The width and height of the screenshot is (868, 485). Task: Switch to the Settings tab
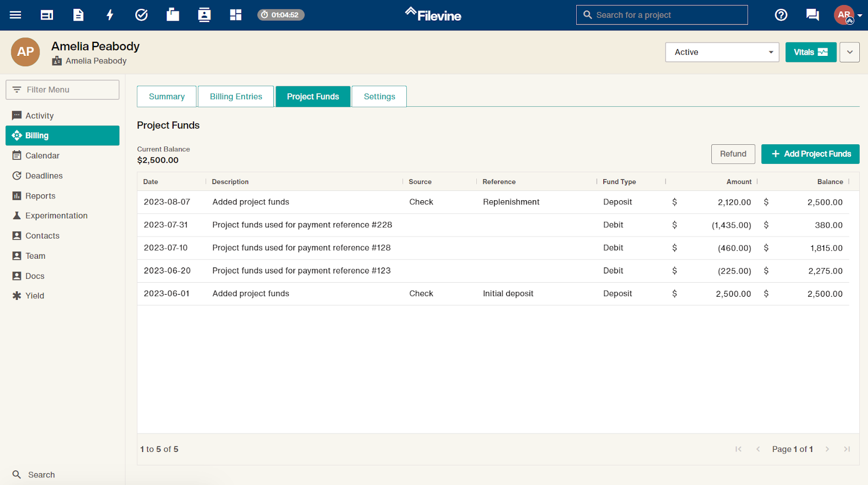379,97
